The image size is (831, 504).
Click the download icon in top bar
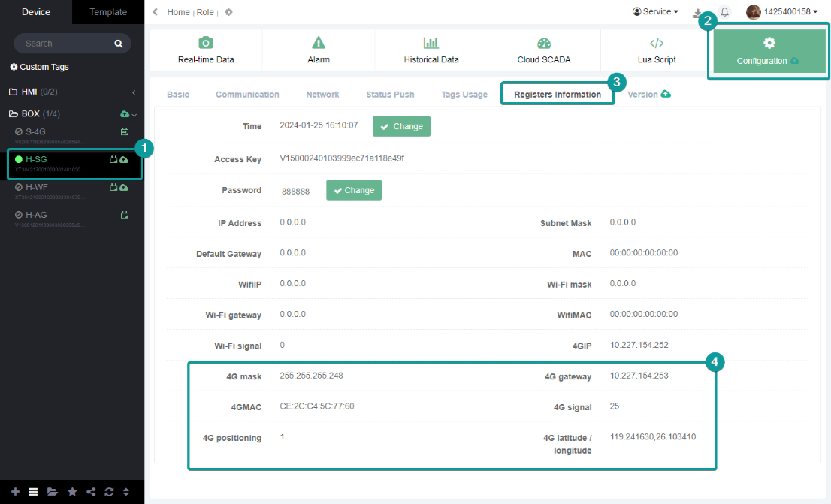point(697,13)
